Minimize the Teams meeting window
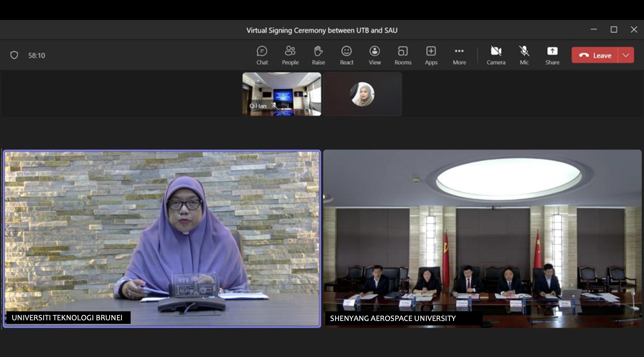The width and height of the screenshot is (644, 357). [594, 30]
